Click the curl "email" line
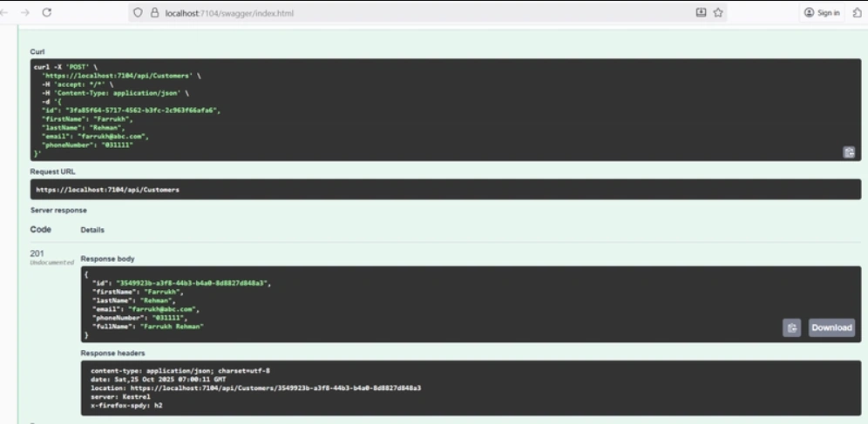This screenshot has width=868, height=424. [95, 136]
